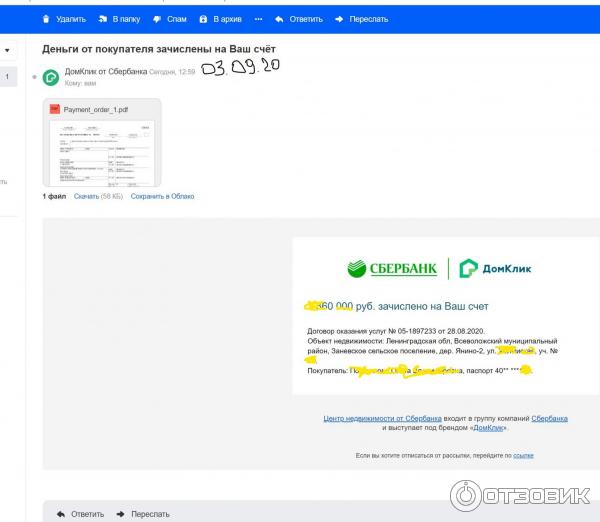
Task: Click the red PDF file icon
Action: tap(55, 109)
